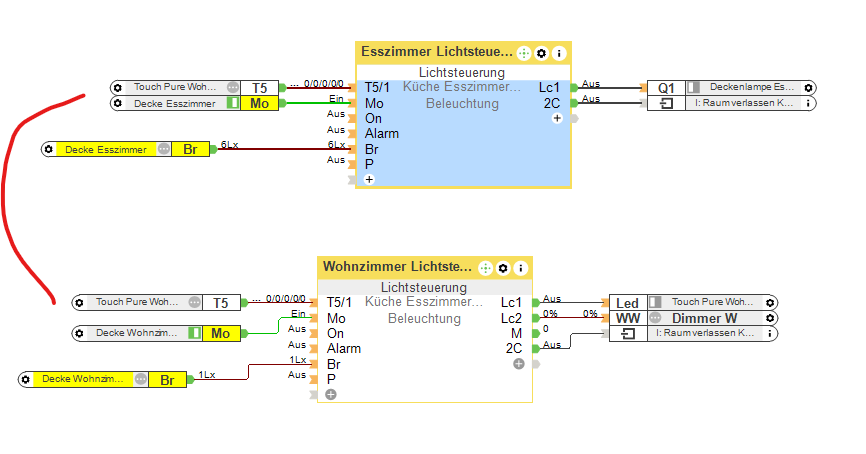Viewport: 866px width, 454px height.
Task: Click info icon on Esszimmer Lichtsteuerung block
Action: (x=558, y=53)
